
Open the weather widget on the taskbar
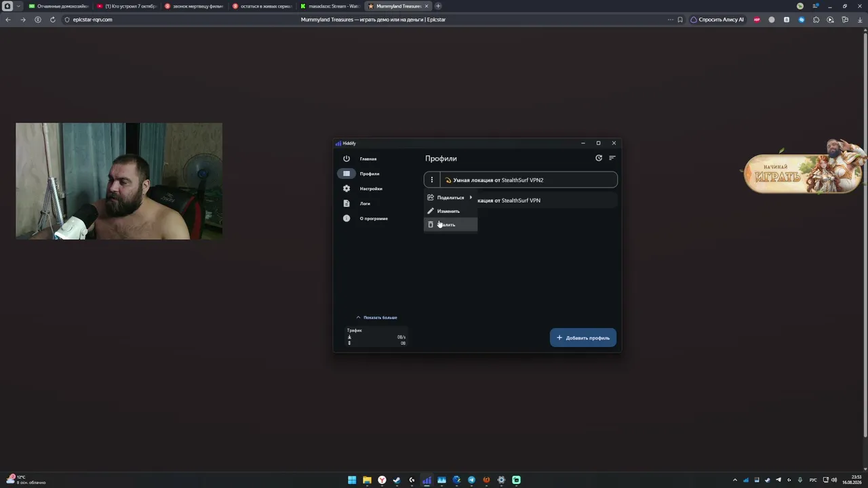27,480
